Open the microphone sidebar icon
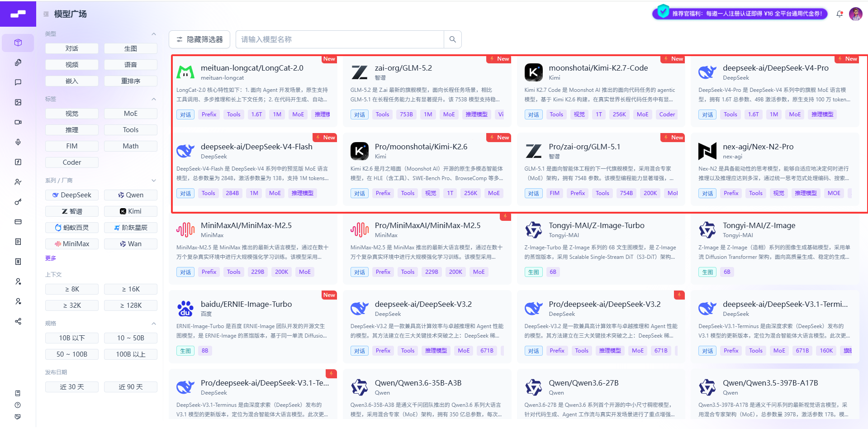 (18, 142)
